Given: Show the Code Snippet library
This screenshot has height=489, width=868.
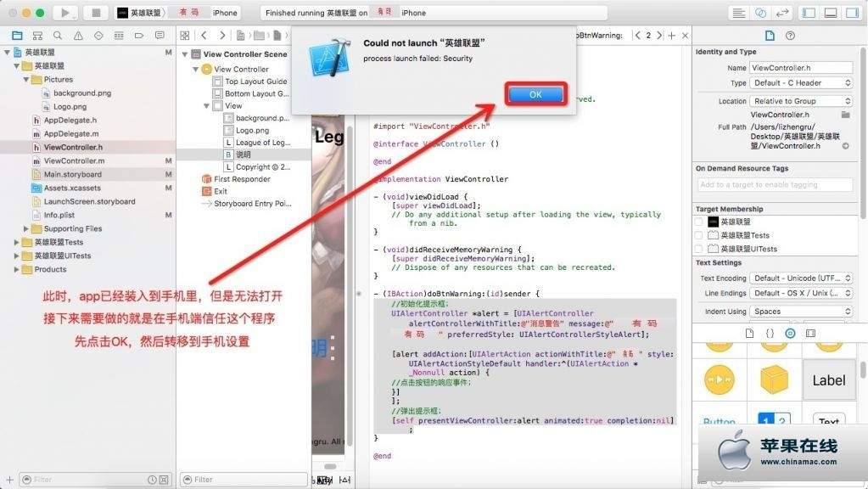Looking at the screenshot, I should [770, 334].
